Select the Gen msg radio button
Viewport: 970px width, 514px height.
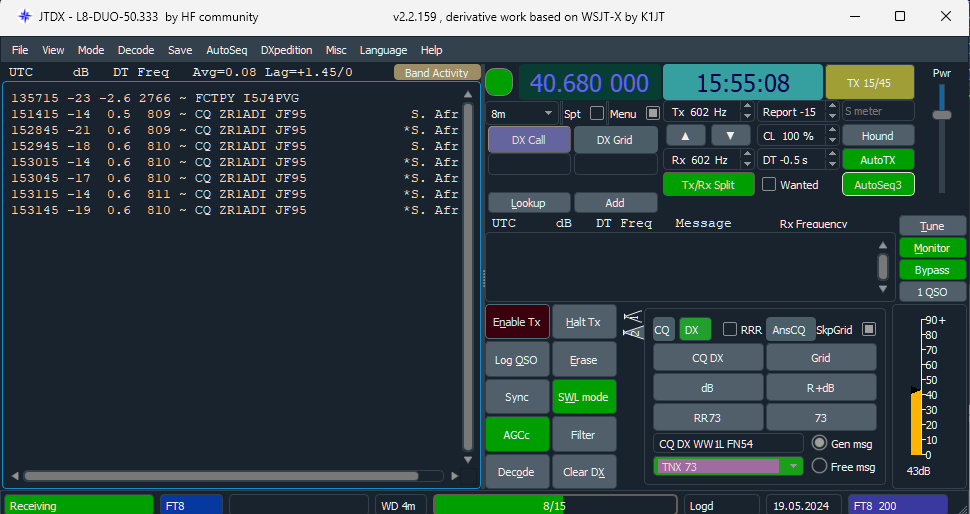(x=820, y=443)
